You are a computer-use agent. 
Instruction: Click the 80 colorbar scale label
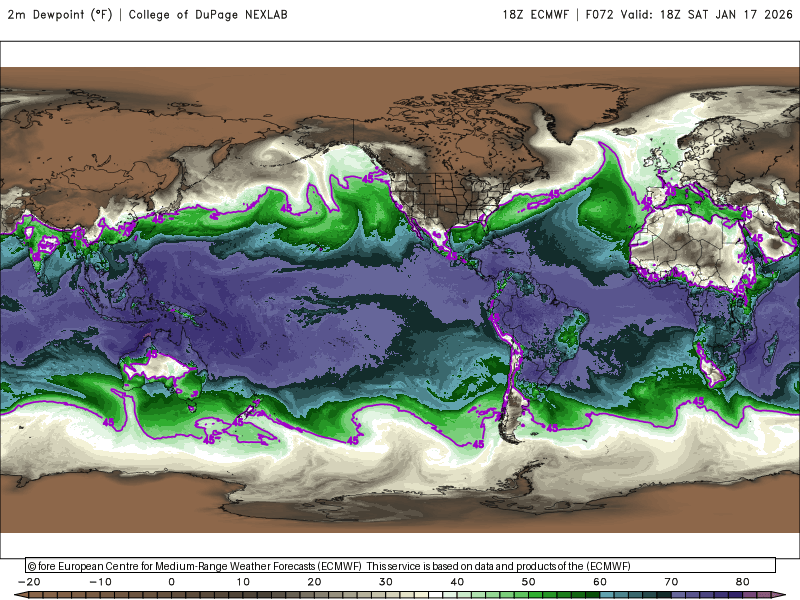(x=743, y=582)
